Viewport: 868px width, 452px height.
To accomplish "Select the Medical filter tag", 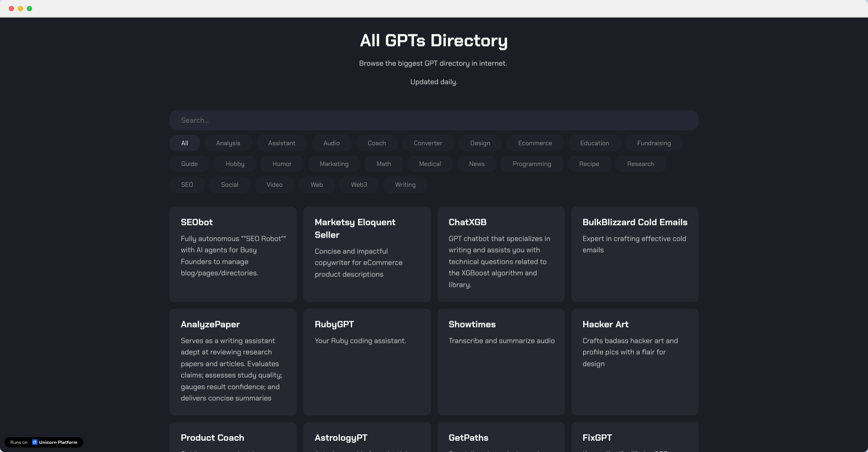I will [430, 164].
